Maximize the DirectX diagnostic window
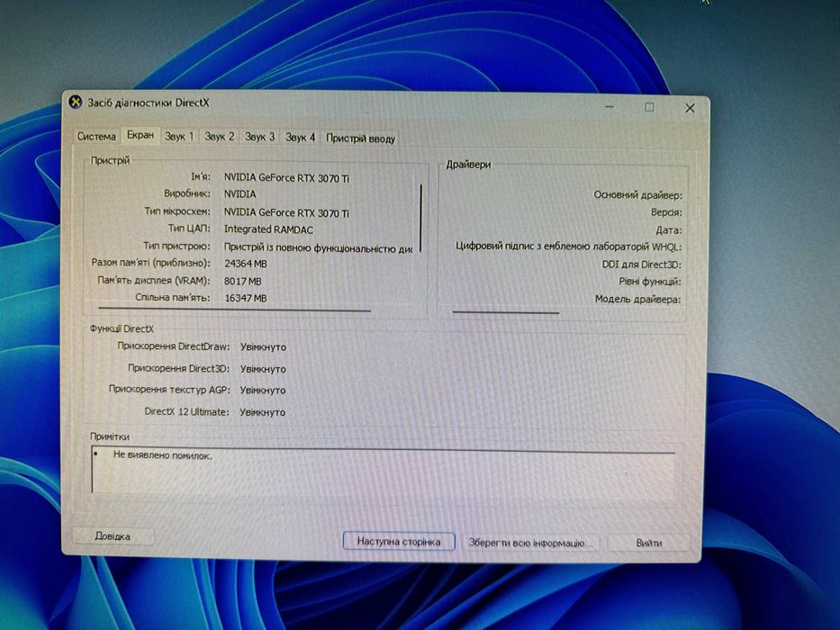 pyautogui.click(x=649, y=107)
